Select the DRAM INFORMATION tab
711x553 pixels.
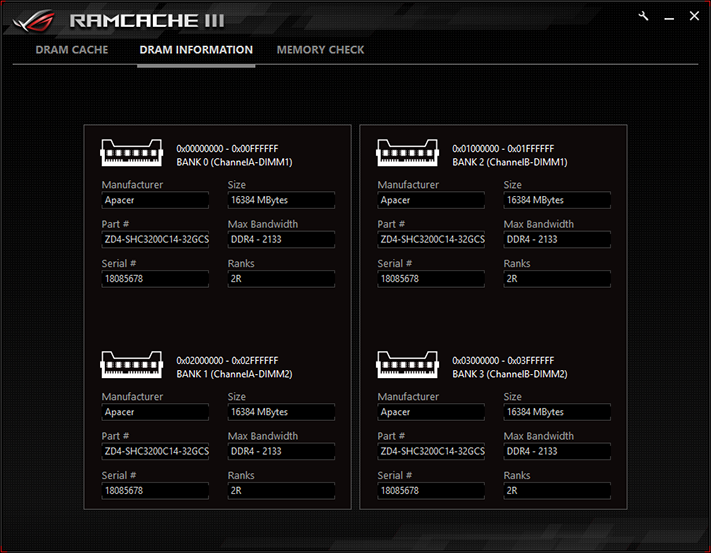point(196,50)
